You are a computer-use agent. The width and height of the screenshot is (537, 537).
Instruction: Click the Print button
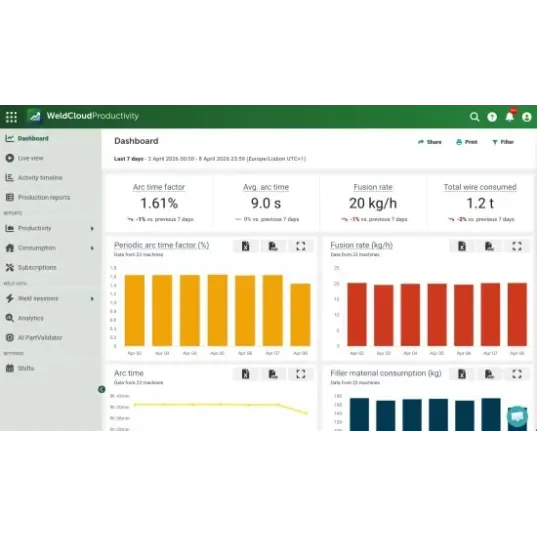click(467, 142)
